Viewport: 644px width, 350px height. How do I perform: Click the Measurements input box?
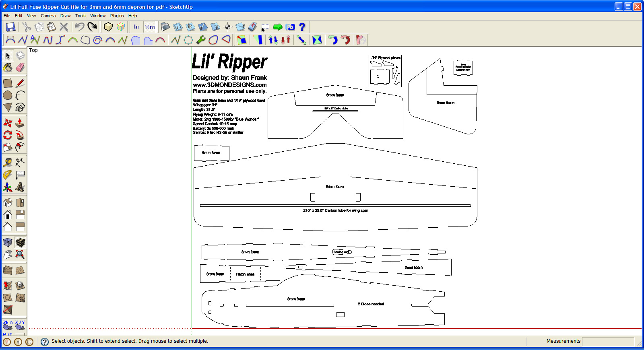608,341
